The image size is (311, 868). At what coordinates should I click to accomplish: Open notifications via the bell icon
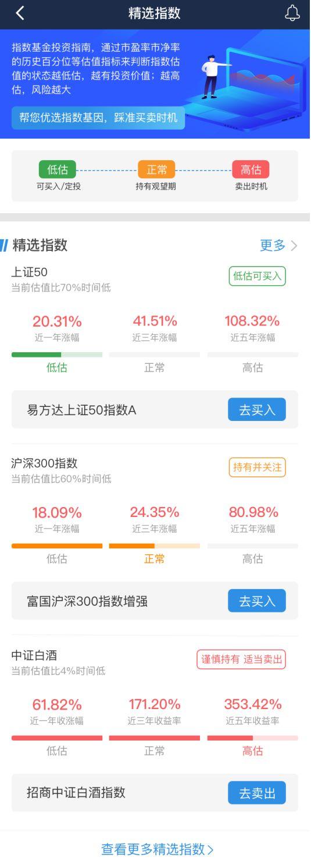pos(292,13)
